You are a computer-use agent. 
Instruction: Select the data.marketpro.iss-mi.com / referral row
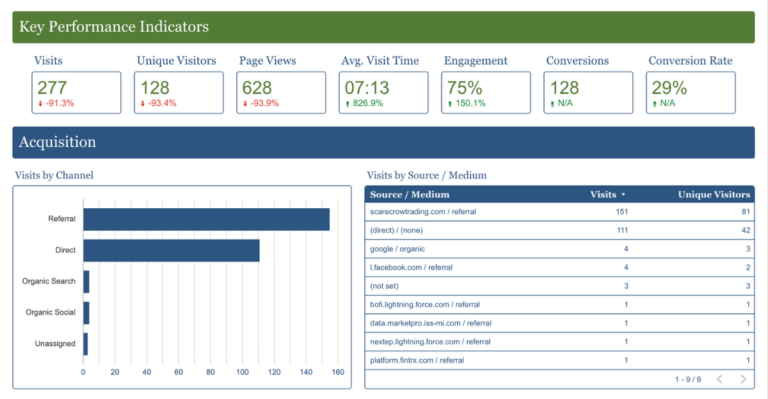pos(559,323)
